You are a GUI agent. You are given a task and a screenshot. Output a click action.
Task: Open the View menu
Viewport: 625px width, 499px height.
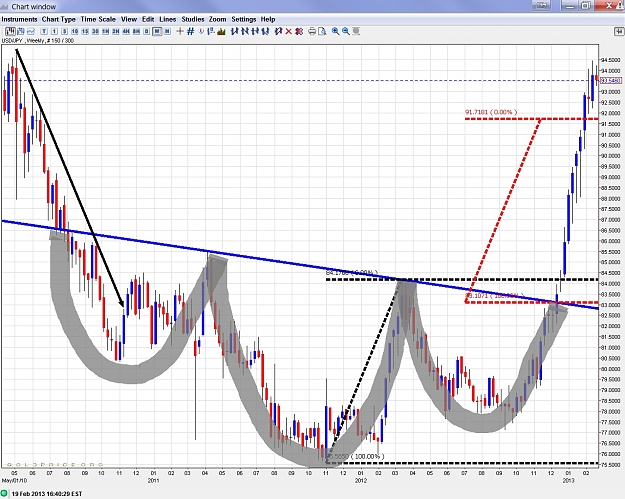129,19
